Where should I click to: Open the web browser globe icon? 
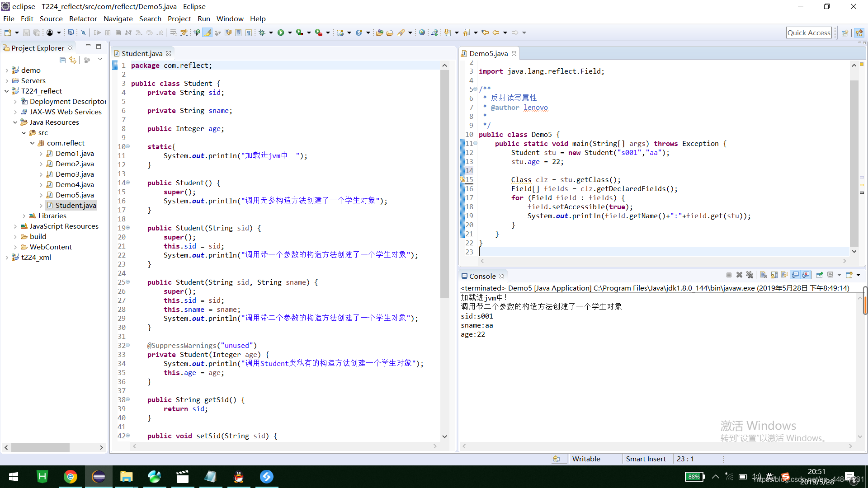click(x=422, y=33)
